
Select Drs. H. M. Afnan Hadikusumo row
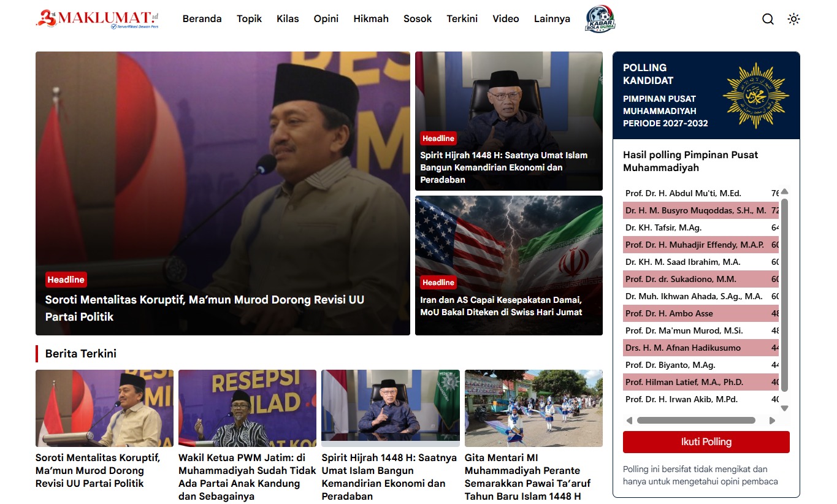click(701, 348)
